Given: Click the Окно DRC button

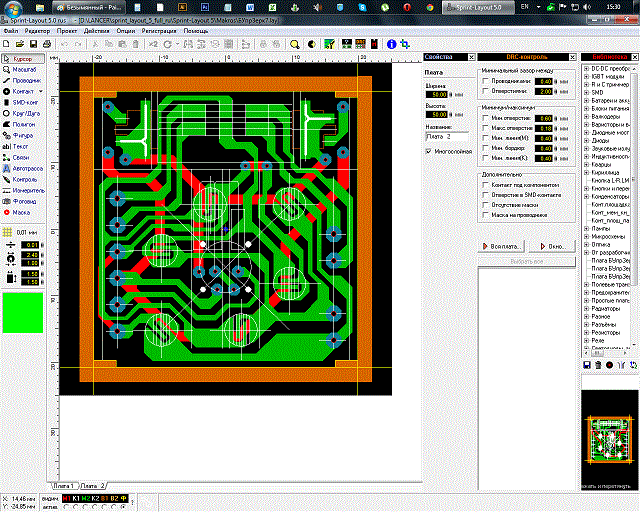Looking at the screenshot, I should [x=551, y=245].
